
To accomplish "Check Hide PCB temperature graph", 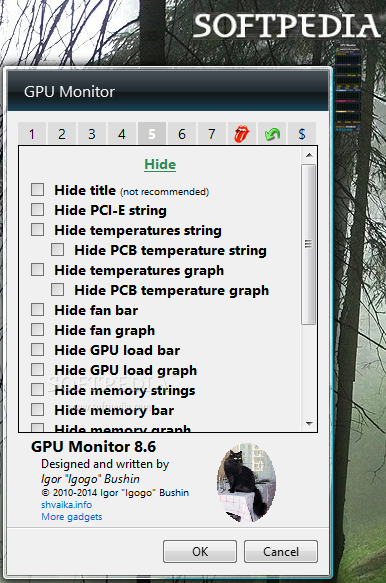I will 57,290.
